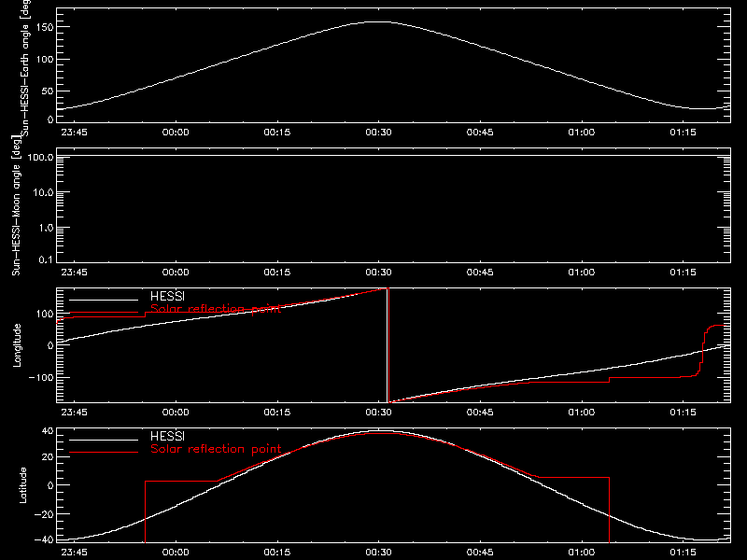Click red legend line sample in Latitude plot

(x=104, y=453)
